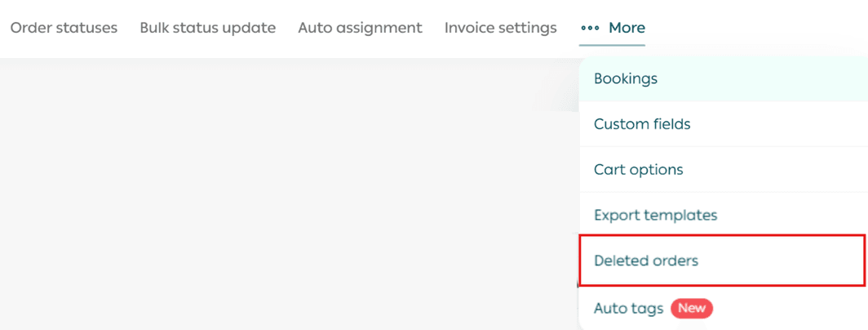Click the three-dot icon beside More
Viewport: 868px width, 330px height.
[590, 28]
